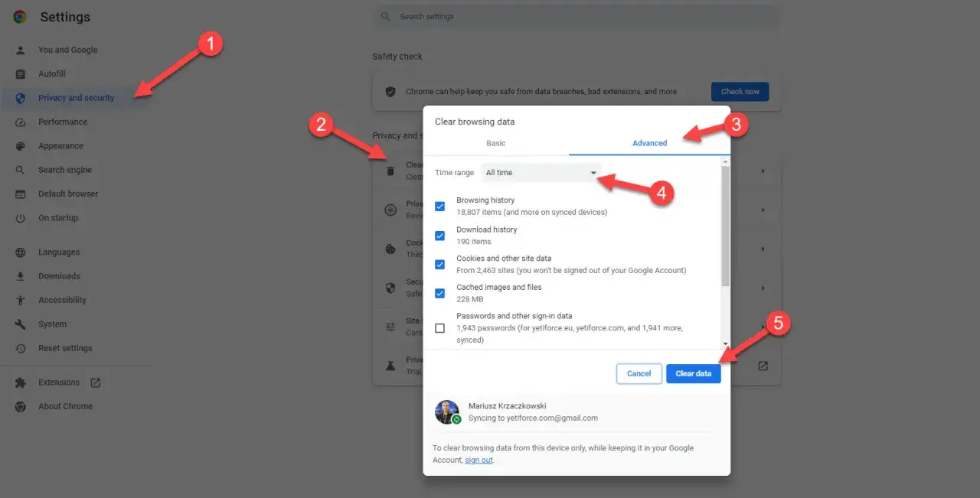Click the Accessibility figure icon
This screenshot has height=498, width=980.
coord(21,300)
